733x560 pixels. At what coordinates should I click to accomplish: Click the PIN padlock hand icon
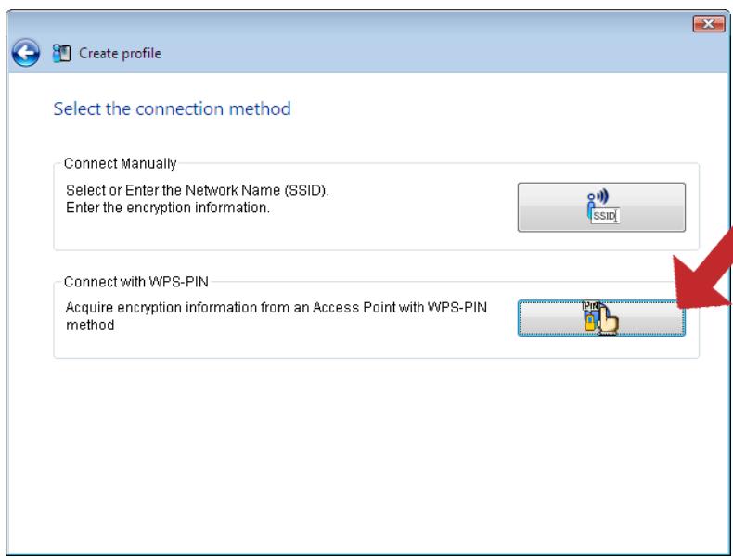[x=600, y=318]
